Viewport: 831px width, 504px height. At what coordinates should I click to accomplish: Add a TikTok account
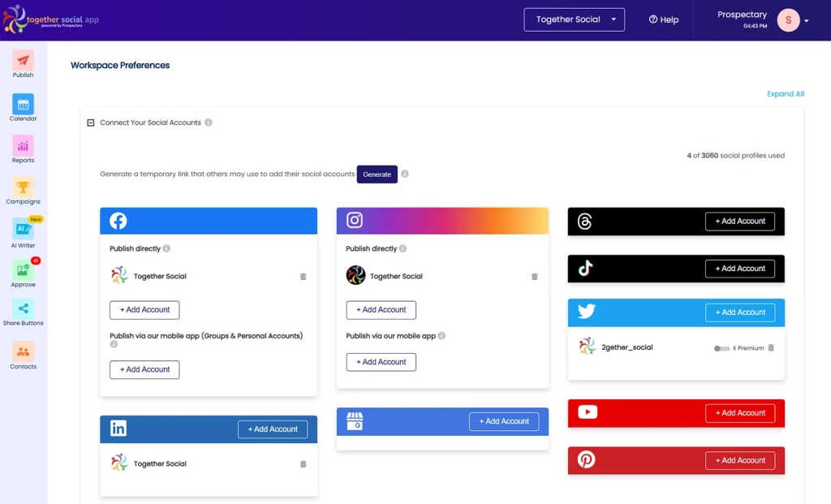(x=740, y=269)
